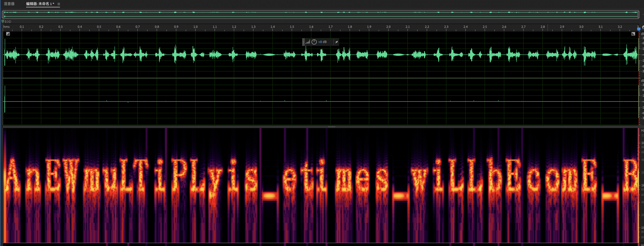Pin the HUD with the pushpin icon
This screenshot has width=644, height=246.
pyautogui.click(x=336, y=42)
